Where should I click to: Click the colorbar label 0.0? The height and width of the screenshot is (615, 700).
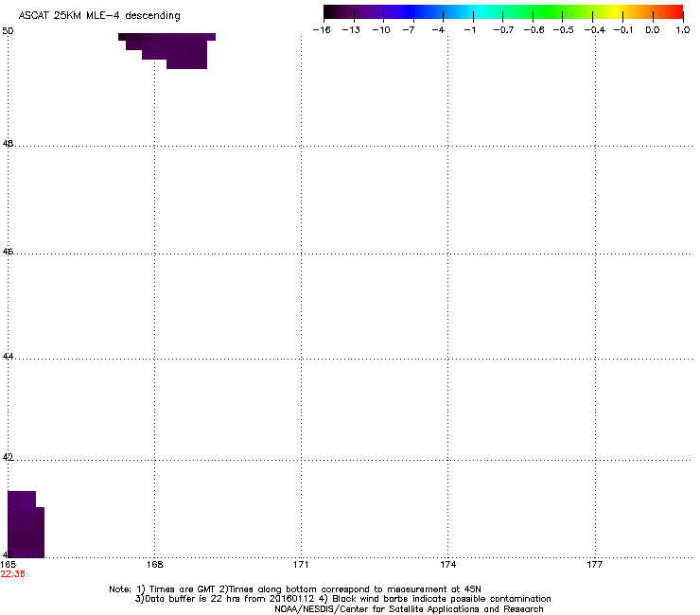click(x=653, y=30)
